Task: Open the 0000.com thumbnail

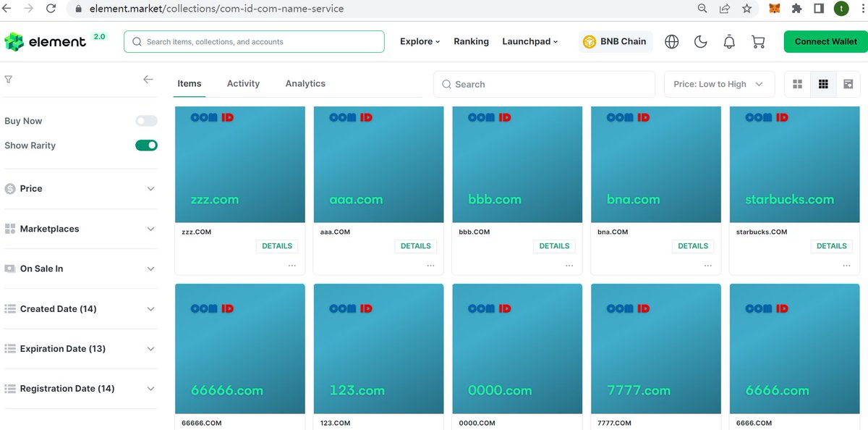Action: [x=517, y=349]
